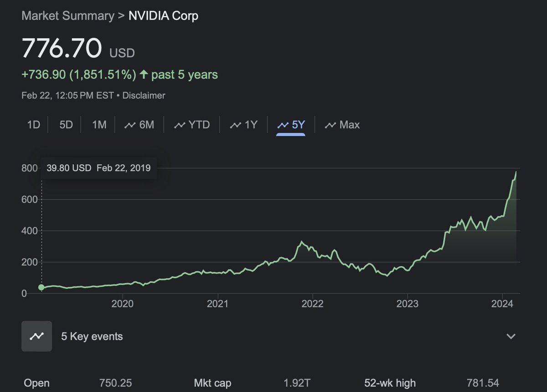Viewport: 547px width, 392px height.
Task: Click the 776.70 price value
Action: [x=62, y=48]
